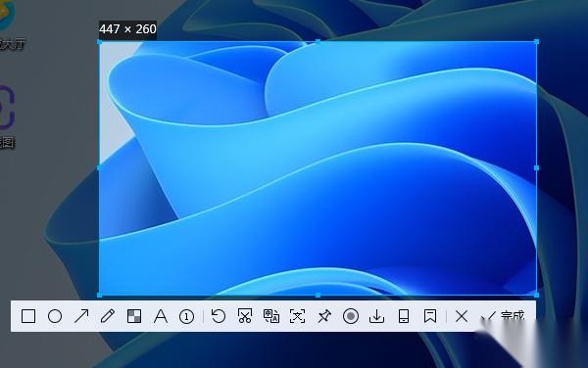
Task: Click the top-right corner selection handle
Action: point(536,42)
